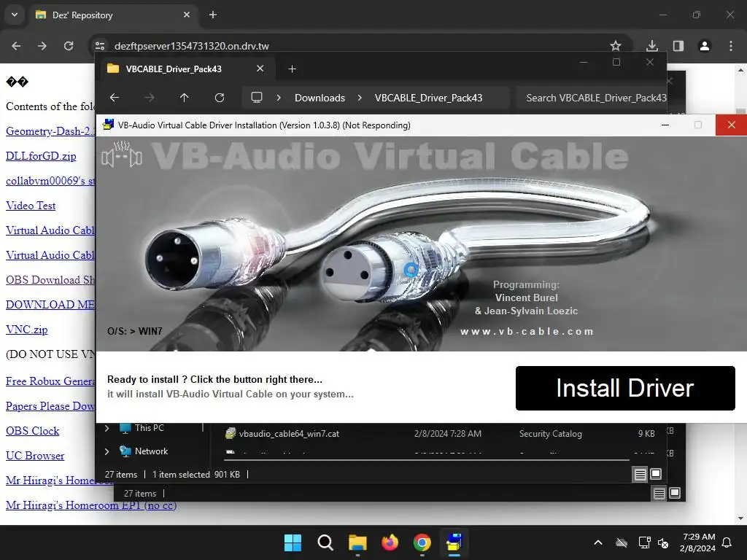Close the VB-Audio installer window

tap(731, 125)
